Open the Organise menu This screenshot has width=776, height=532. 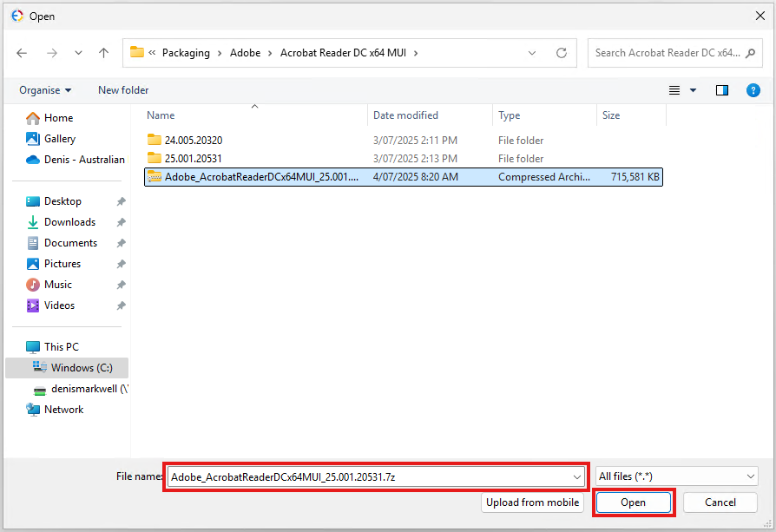[x=45, y=90]
